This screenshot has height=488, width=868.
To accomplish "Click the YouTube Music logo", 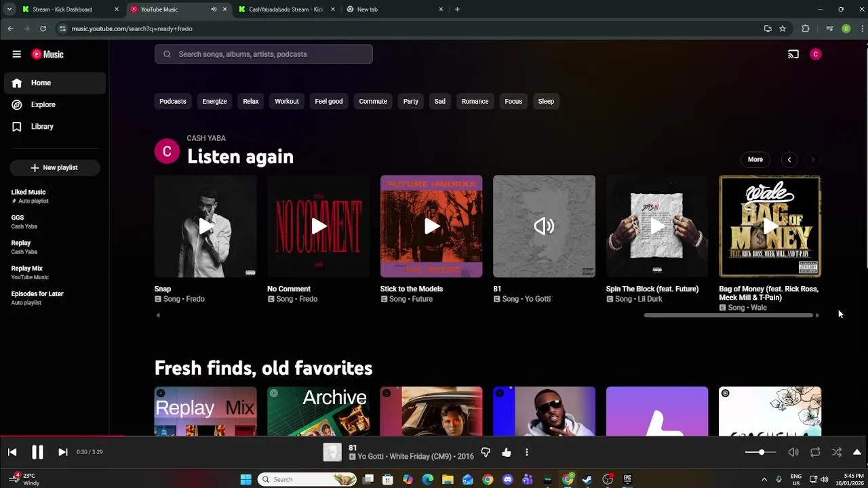I will [x=47, y=54].
